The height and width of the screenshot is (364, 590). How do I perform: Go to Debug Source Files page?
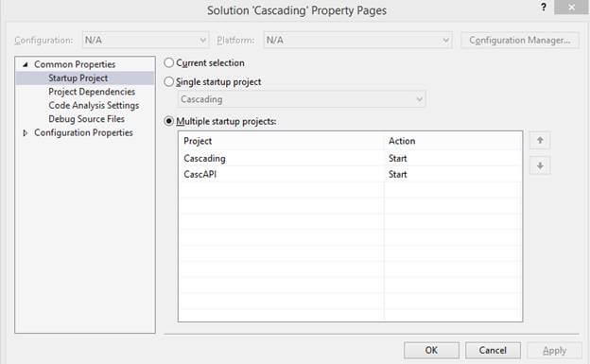tap(87, 119)
